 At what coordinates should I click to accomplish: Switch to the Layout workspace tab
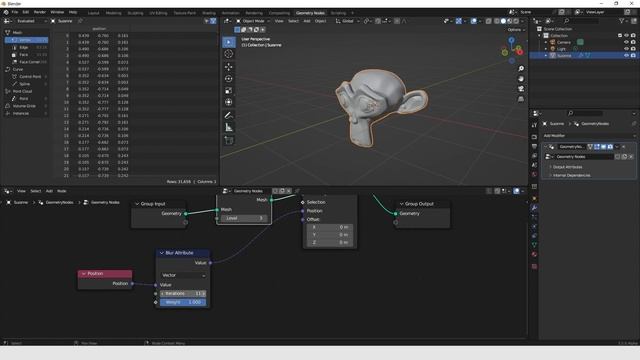click(93, 13)
